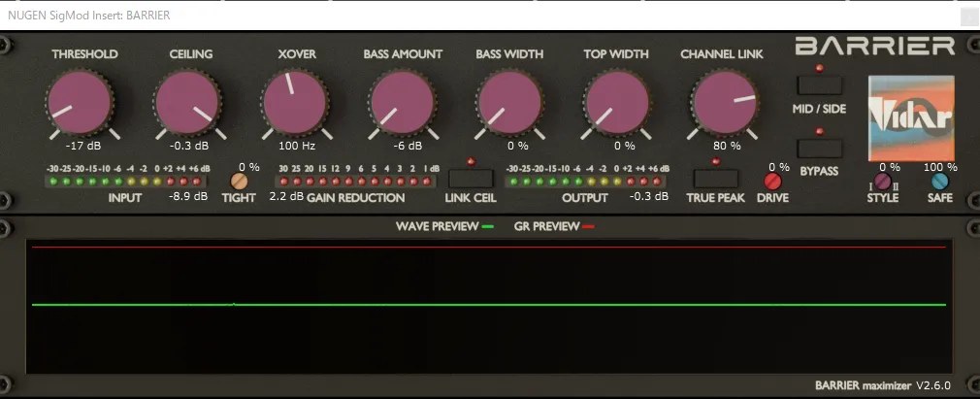Enable the Bypass button
Screen dimensions: 980x399
pyautogui.click(x=820, y=148)
